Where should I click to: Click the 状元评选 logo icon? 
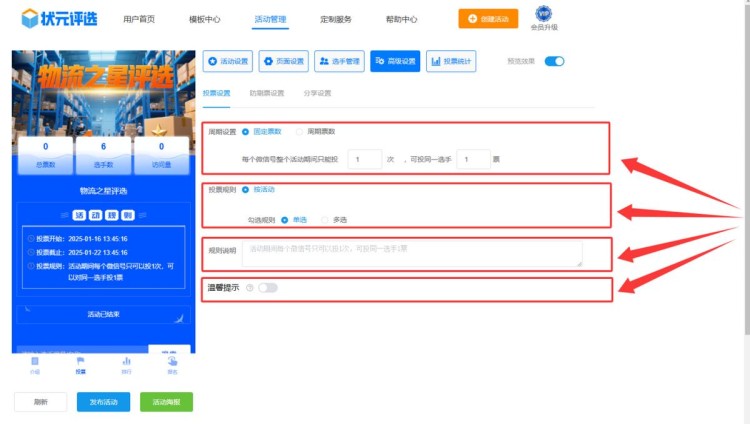click(29, 18)
